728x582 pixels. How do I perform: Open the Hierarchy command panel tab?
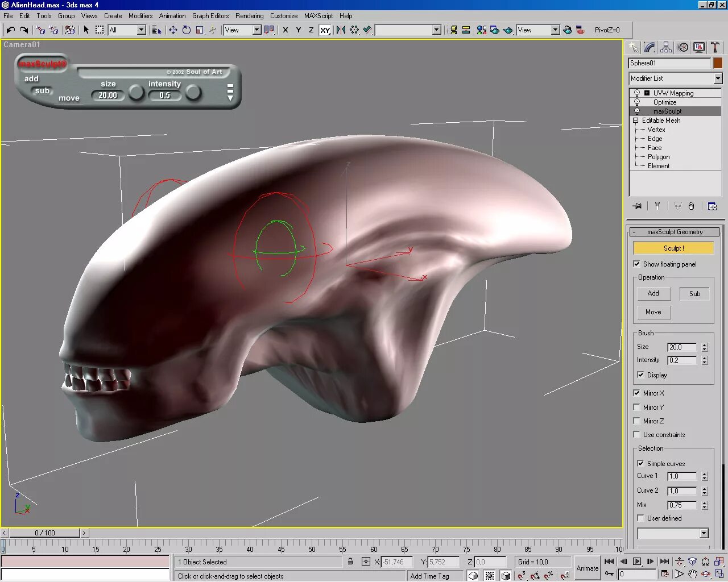pyautogui.click(x=666, y=48)
